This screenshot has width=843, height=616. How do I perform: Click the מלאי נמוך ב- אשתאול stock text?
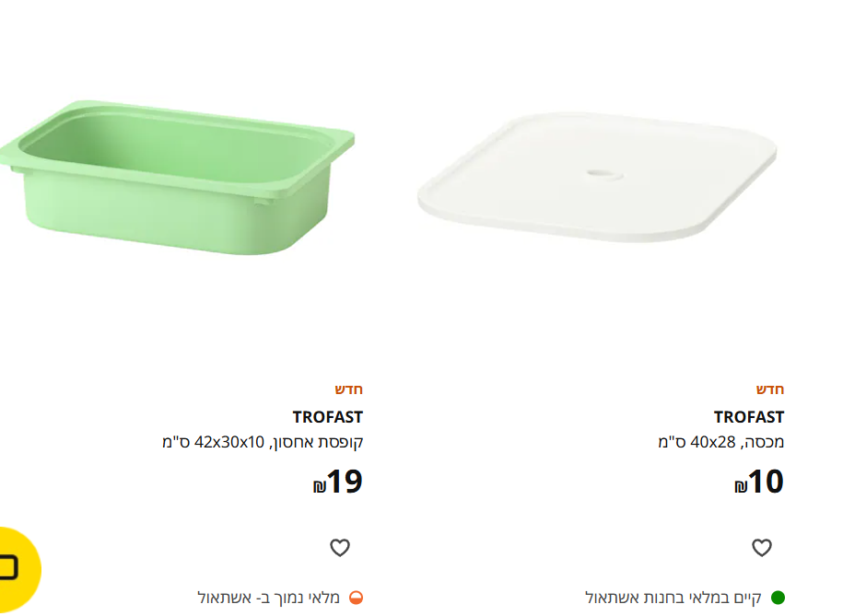pyautogui.click(x=269, y=598)
